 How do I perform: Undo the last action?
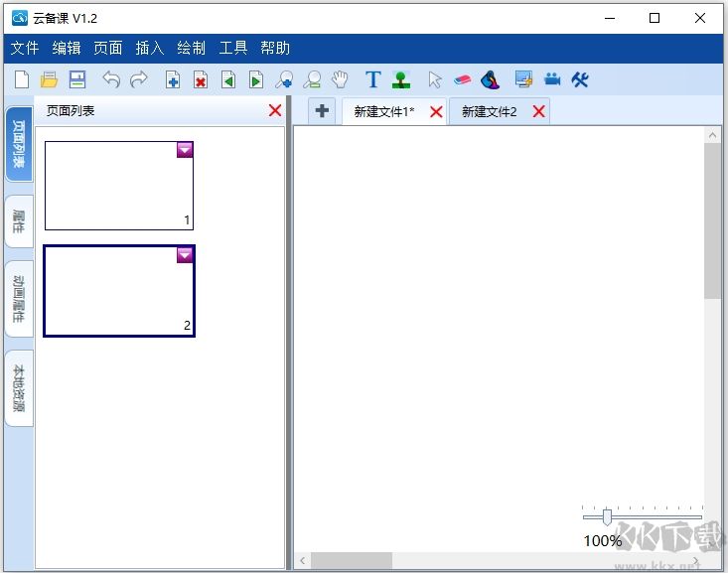point(111,80)
